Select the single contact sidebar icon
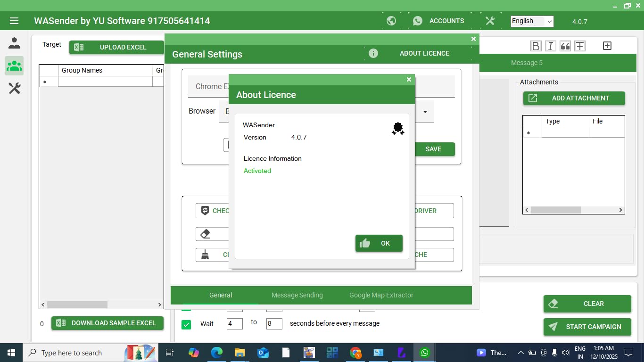 (14, 43)
